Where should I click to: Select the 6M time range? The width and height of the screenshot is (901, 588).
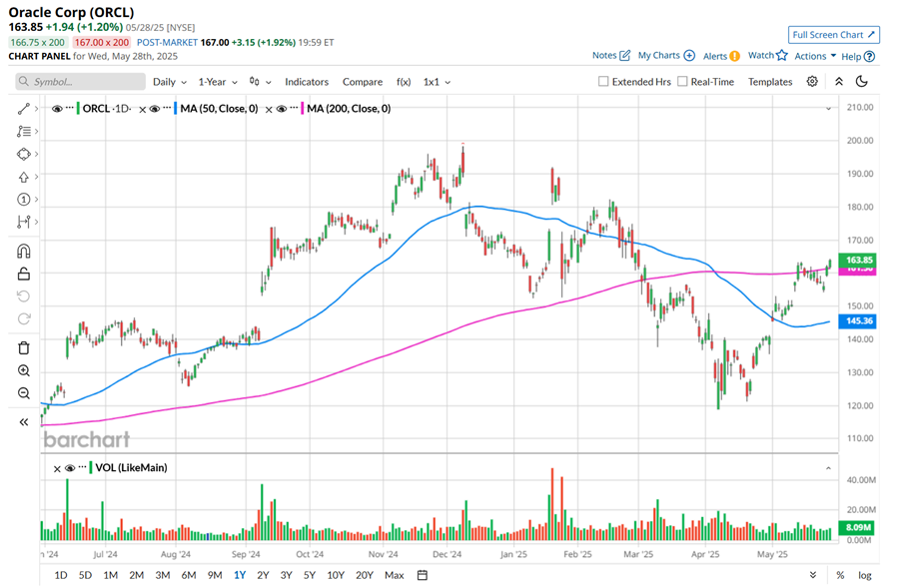click(x=189, y=575)
